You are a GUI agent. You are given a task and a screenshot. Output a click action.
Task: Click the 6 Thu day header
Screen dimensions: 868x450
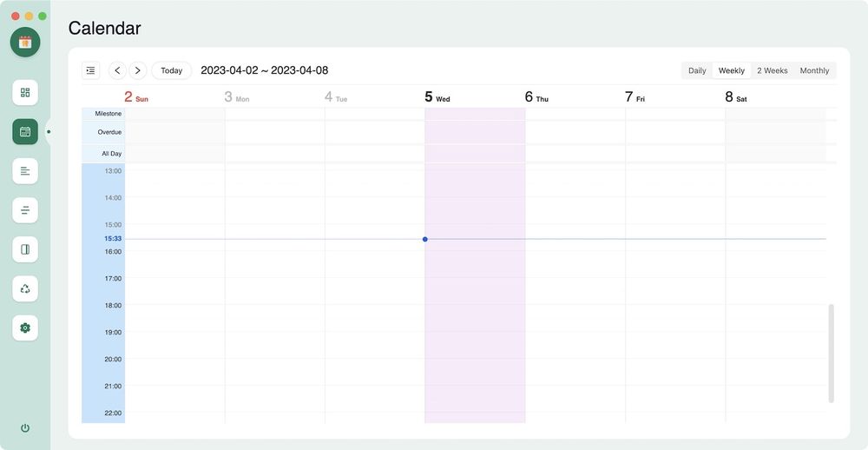click(536, 97)
